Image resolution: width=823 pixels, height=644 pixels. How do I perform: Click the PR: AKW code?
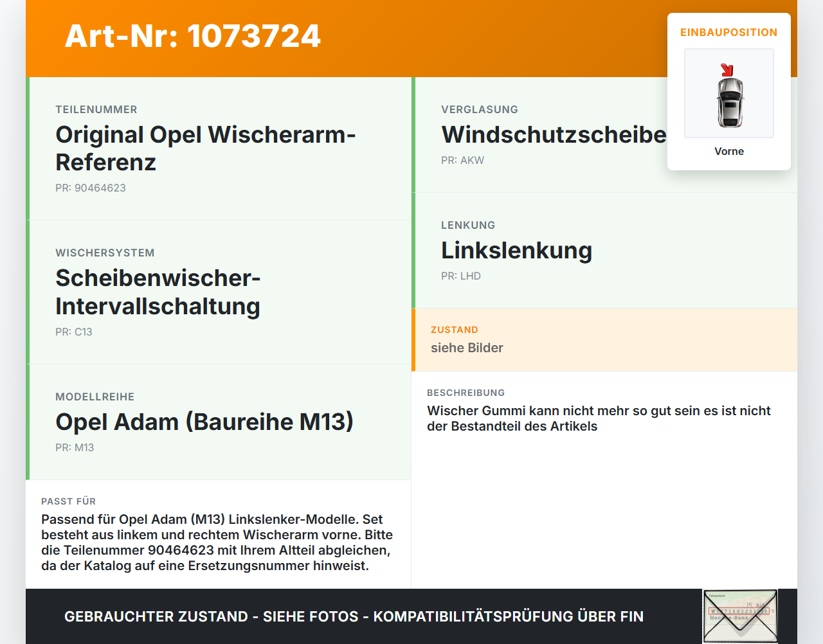click(x=463, y=160)
